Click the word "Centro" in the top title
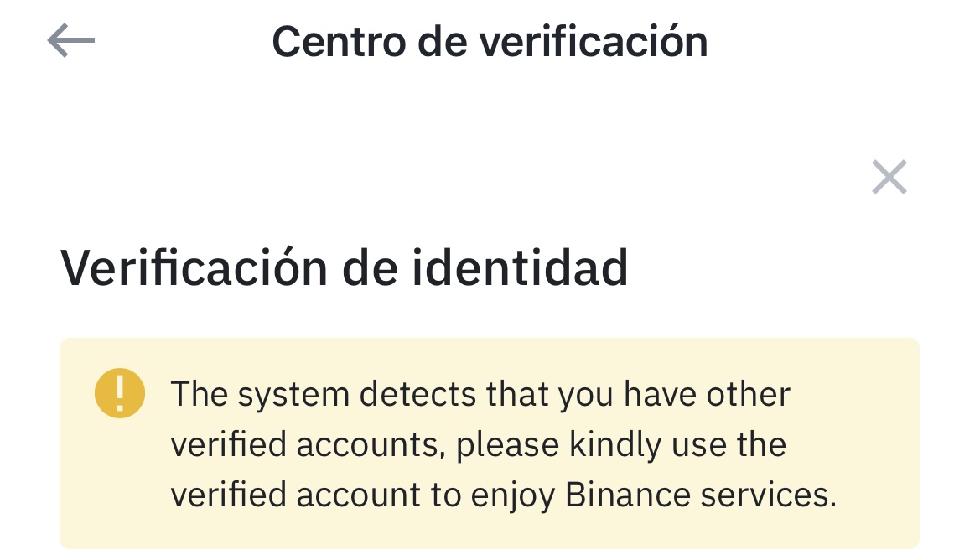 coord(340,42)
